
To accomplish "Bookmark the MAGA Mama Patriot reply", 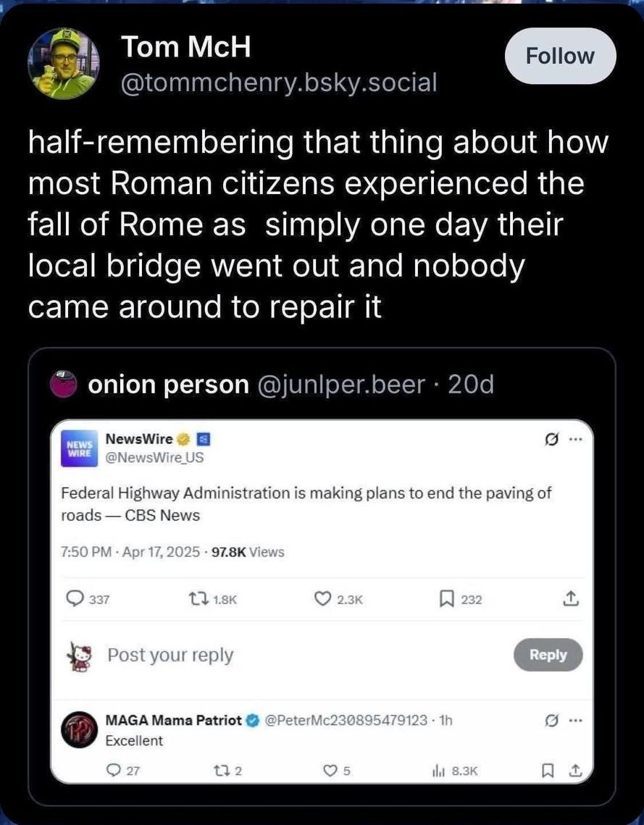I will pyautogui.click(x=548, y=771).
